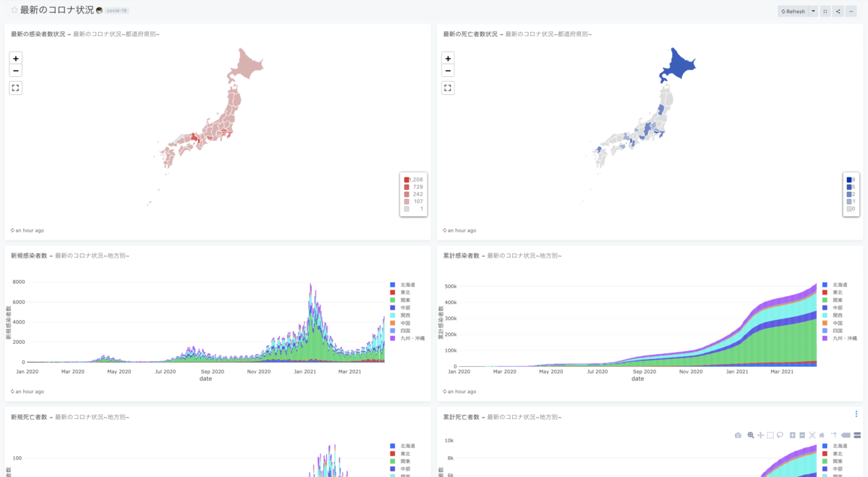This screenshot has width=868, height=477.
Task: Select the Pan tool in chart modebar
Action: [760, 435]
